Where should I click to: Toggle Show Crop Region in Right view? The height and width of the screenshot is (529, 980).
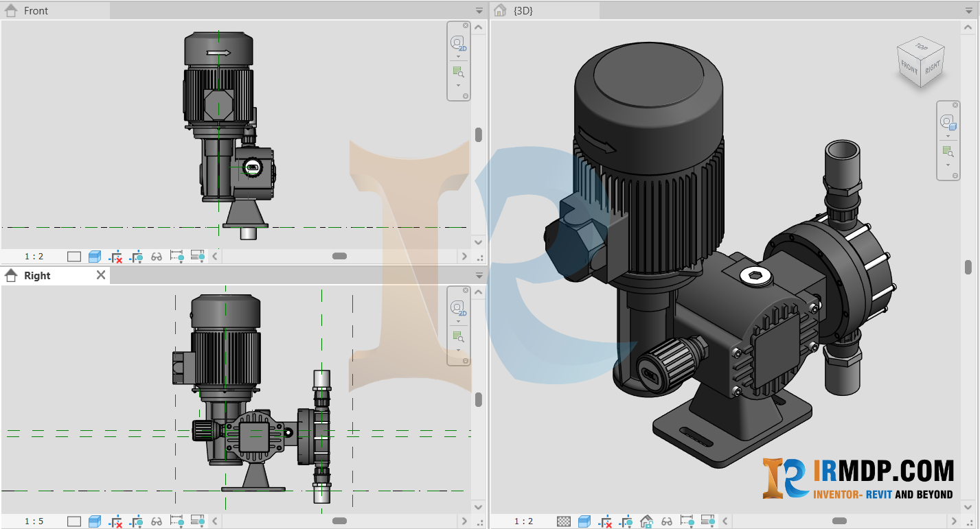[136, 521]
